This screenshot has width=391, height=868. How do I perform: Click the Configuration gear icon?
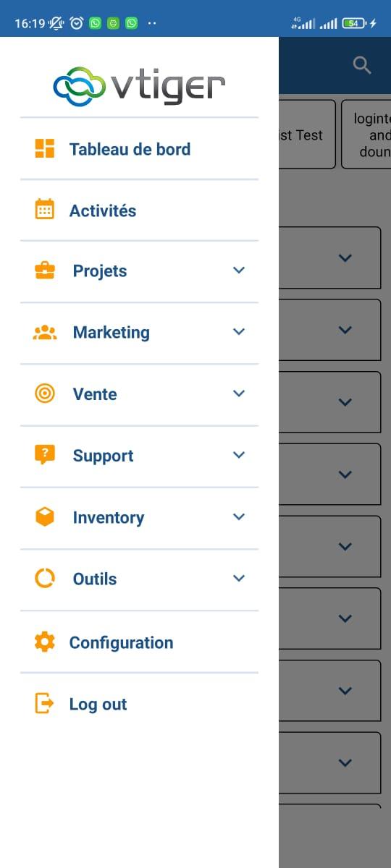[45, 642]
